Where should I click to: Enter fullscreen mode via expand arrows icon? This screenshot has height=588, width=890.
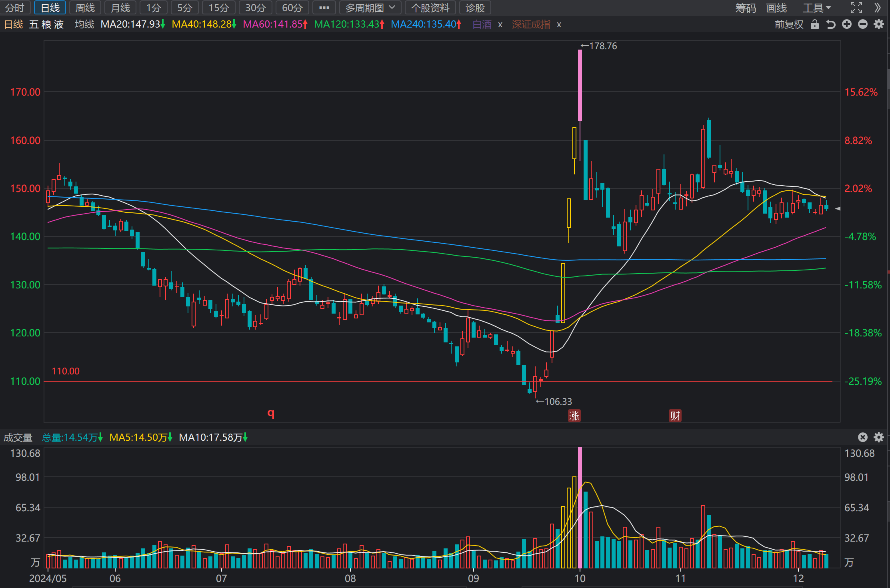coord(856,8)
